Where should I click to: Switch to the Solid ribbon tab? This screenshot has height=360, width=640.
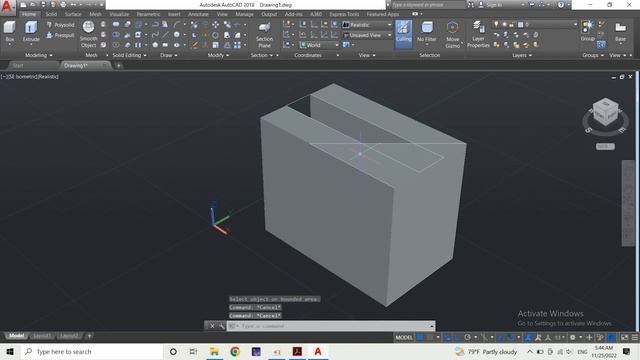click(x=51, y=14)
